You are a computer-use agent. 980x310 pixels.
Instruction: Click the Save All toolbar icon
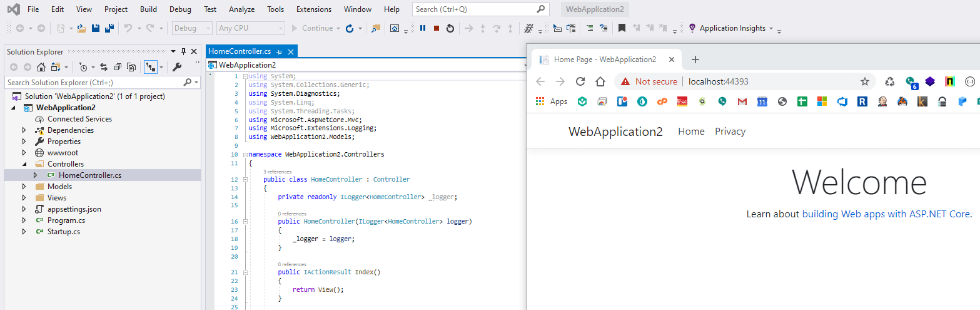(109, 28)
